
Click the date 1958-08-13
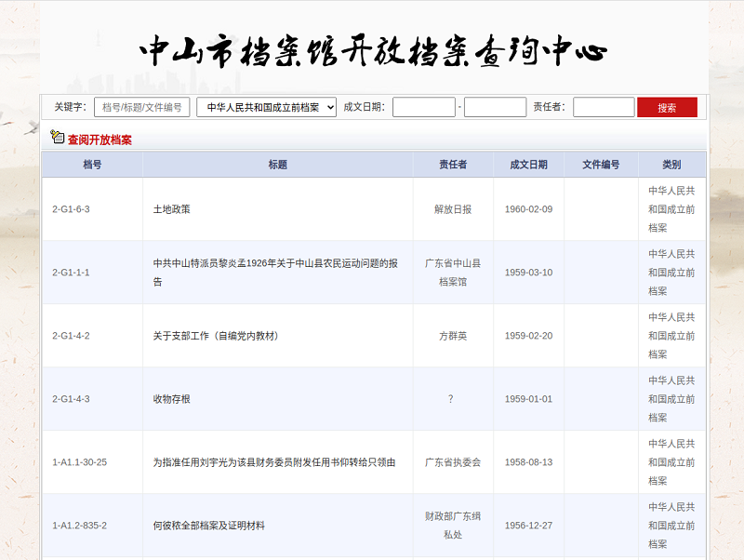tap(528, 462)
